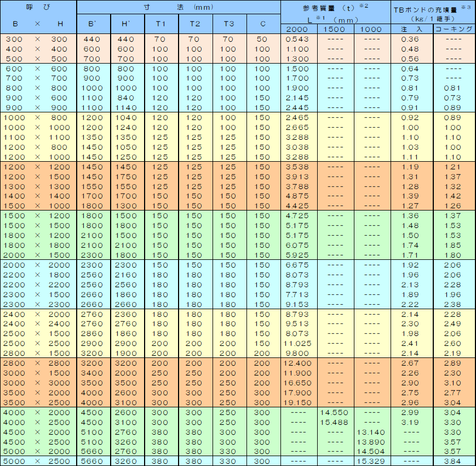Click the コーキング column header
Image resolution: width=476 pixels, height=466 pixels.
[454, 29]
